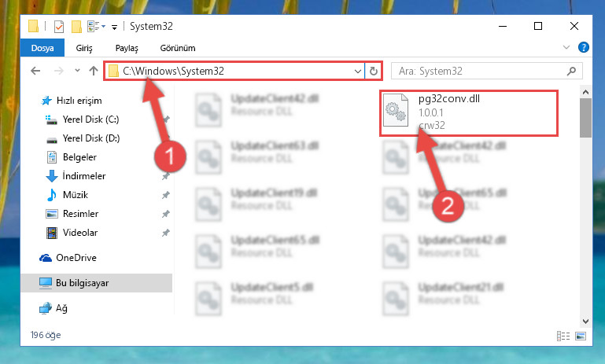Image resolution: width=605 pixels, height=364 pixels.
Task: Switch to large thumbnails view icon
Action: [x=581, y=336]
